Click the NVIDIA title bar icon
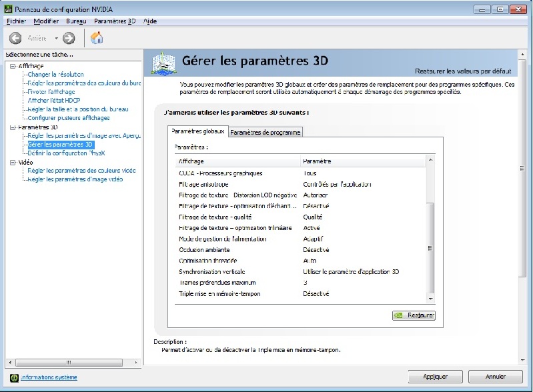Screen dimensions: 533x392 (x=8, y=9)
